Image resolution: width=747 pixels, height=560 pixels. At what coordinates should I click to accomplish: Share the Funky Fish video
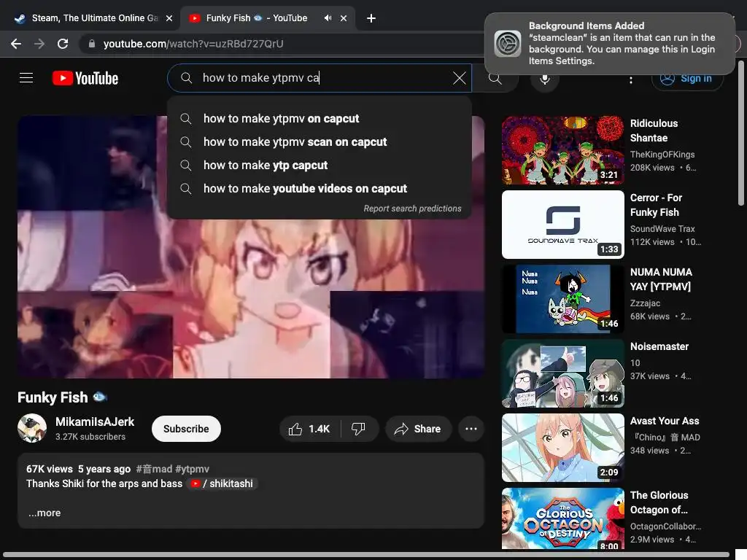click(x=418, y=429)
